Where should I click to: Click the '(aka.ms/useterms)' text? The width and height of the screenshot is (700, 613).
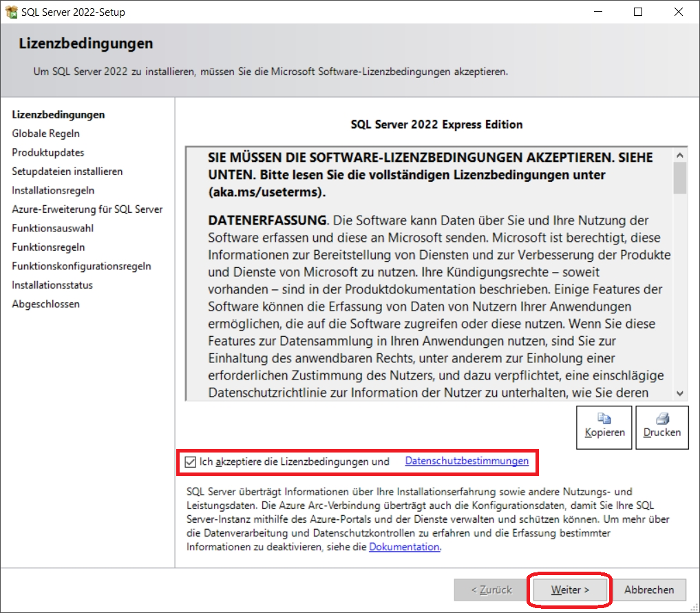click(267, 192)
